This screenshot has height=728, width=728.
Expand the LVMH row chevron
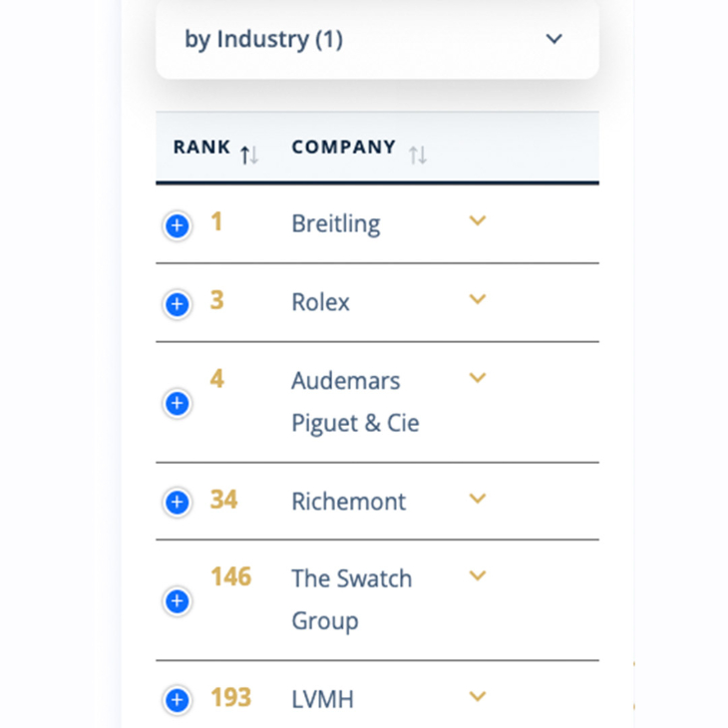click(478, 696)
